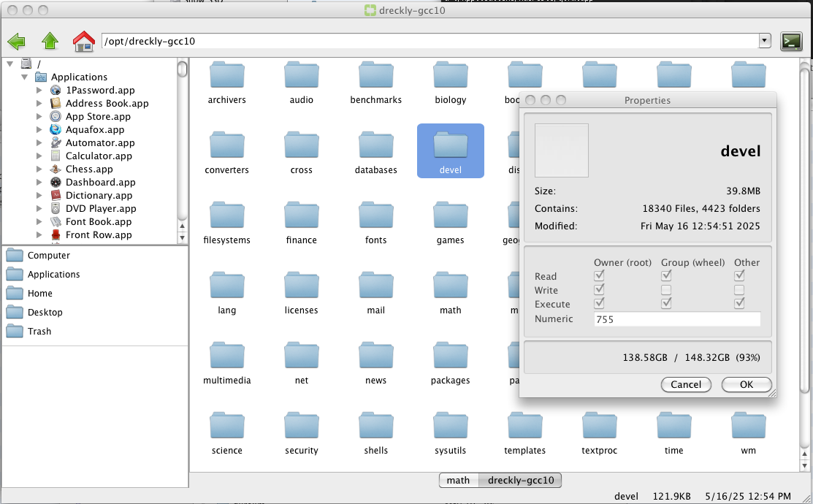Click the tree panel scroll up arrow

182,226
